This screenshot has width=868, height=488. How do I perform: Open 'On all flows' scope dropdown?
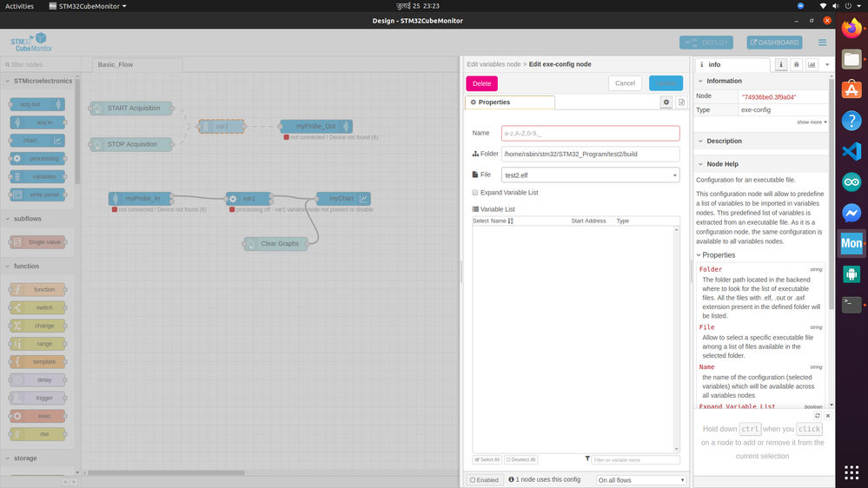(x=641, y=479)
